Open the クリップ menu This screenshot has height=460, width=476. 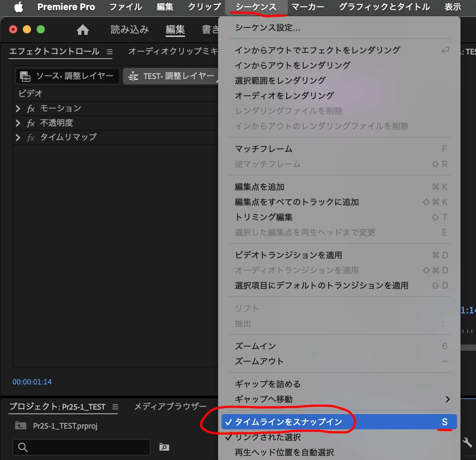point(204,7)
